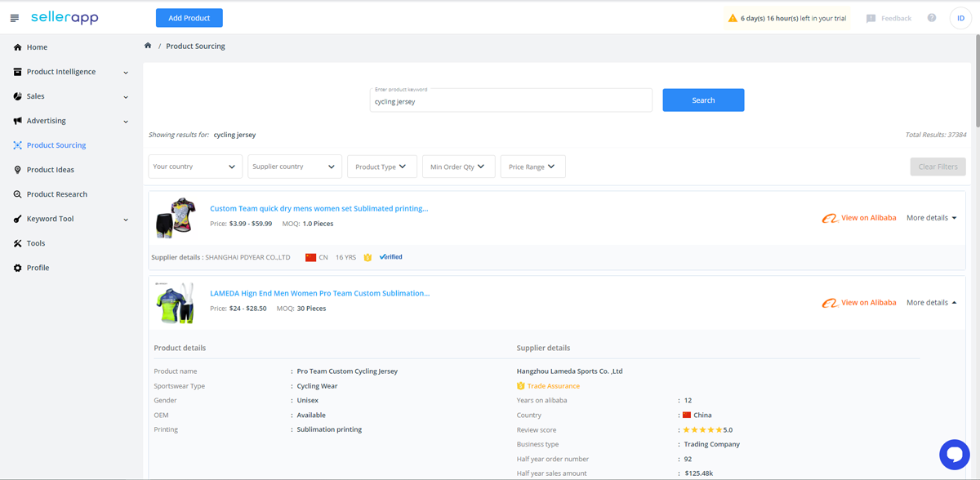Viewport: 980px width, 480px height.
Task: Click the blue Search button
Action: [x=703, y=100]
